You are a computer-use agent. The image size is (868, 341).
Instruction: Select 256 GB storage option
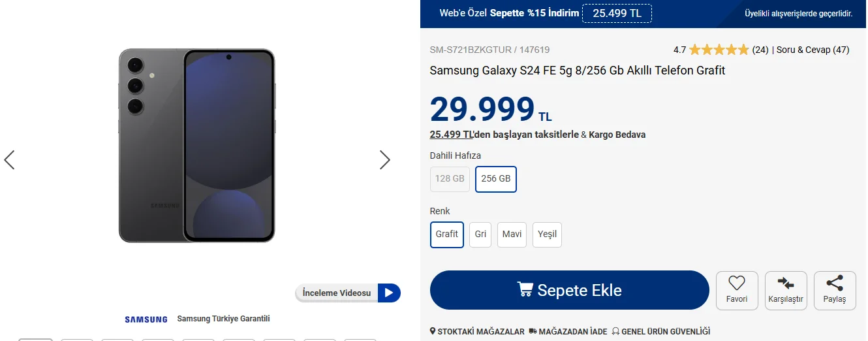point(496,179)
